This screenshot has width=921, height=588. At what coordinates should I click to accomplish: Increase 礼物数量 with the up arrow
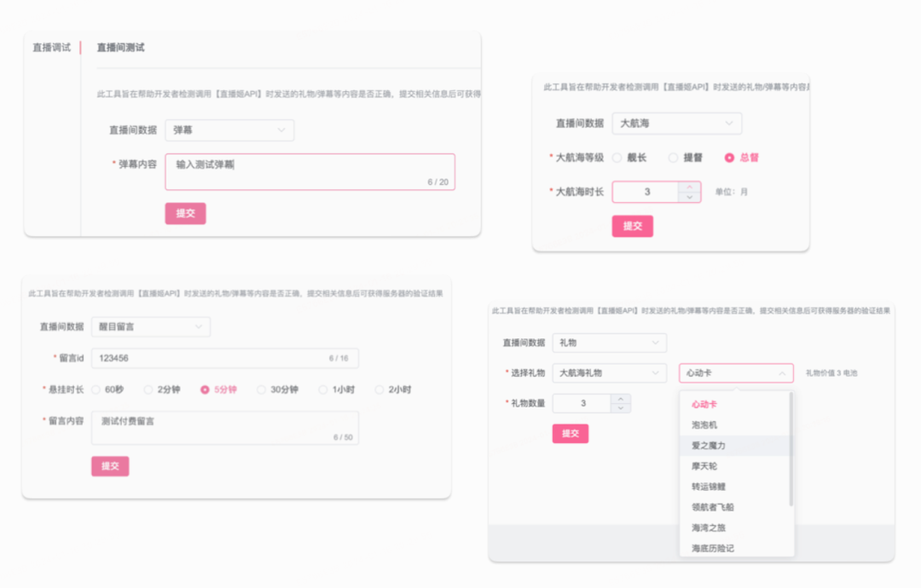pos(620,399)
